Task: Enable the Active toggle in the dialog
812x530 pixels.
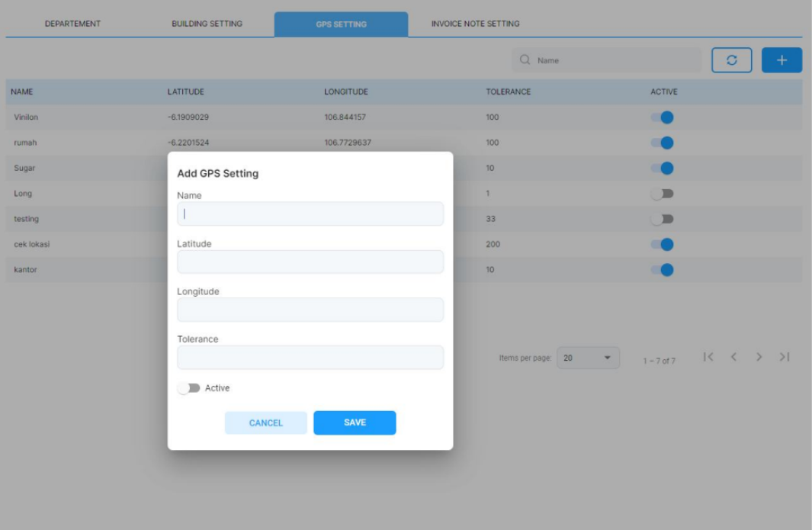Action: [x=189, y=388]
